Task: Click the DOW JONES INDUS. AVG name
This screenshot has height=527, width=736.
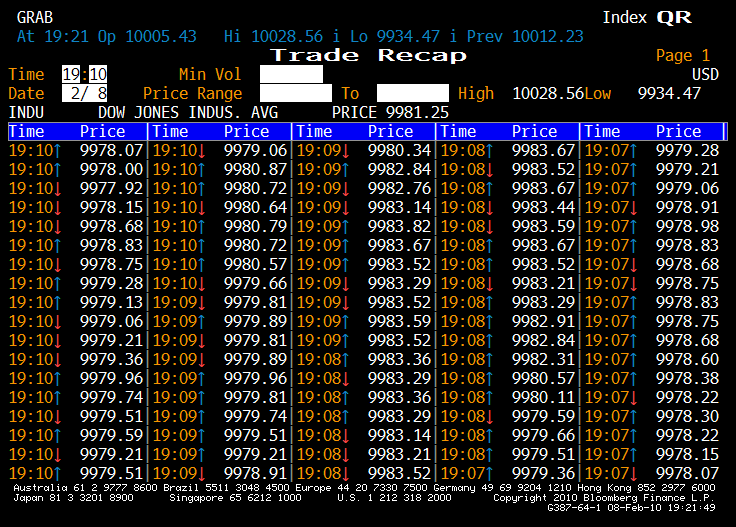Action: point(188,113)
